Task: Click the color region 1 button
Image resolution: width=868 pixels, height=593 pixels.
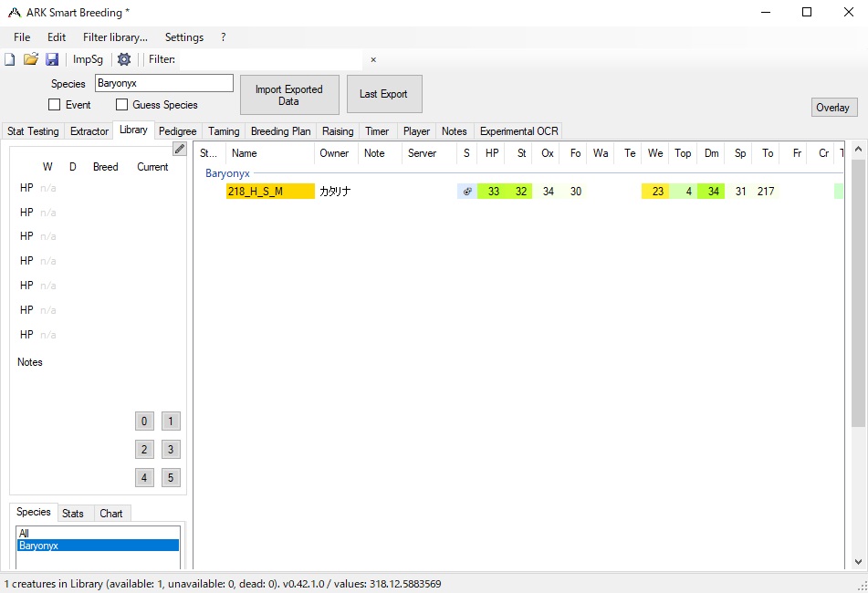Action: click(171, 421)
